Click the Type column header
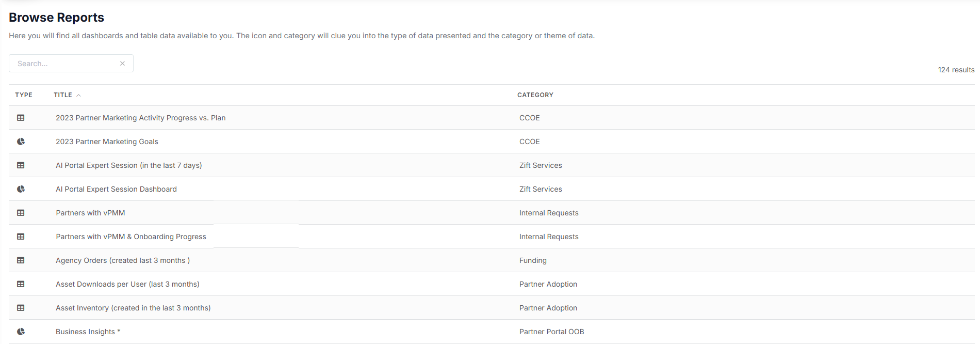 point(24,95)
